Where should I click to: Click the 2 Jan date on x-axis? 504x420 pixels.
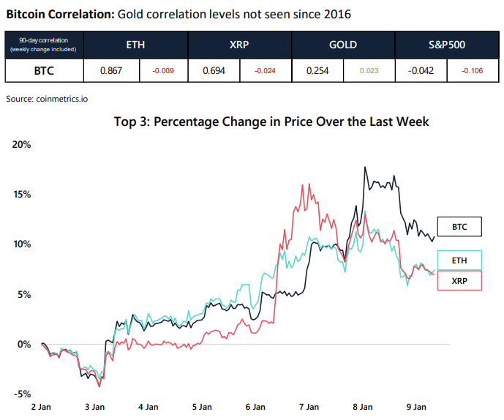[x=41, y=406]
